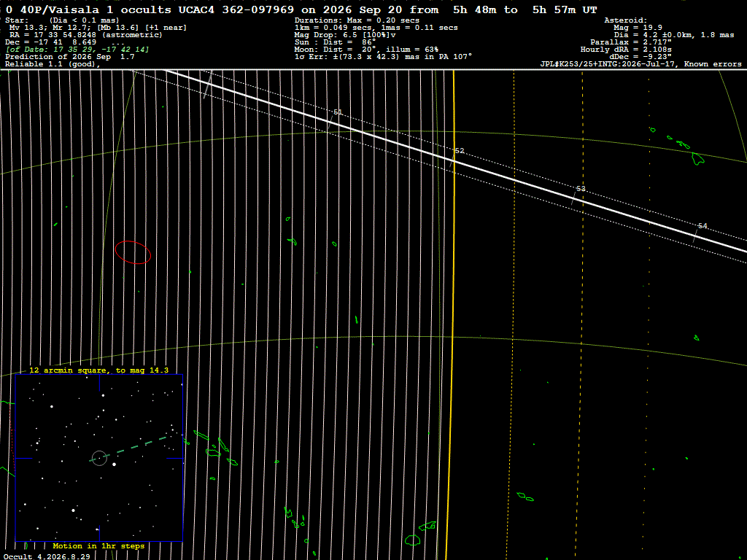Screen dimensions: 747x560
Task: Click the red error ellipse
Action: pos(133,252)
